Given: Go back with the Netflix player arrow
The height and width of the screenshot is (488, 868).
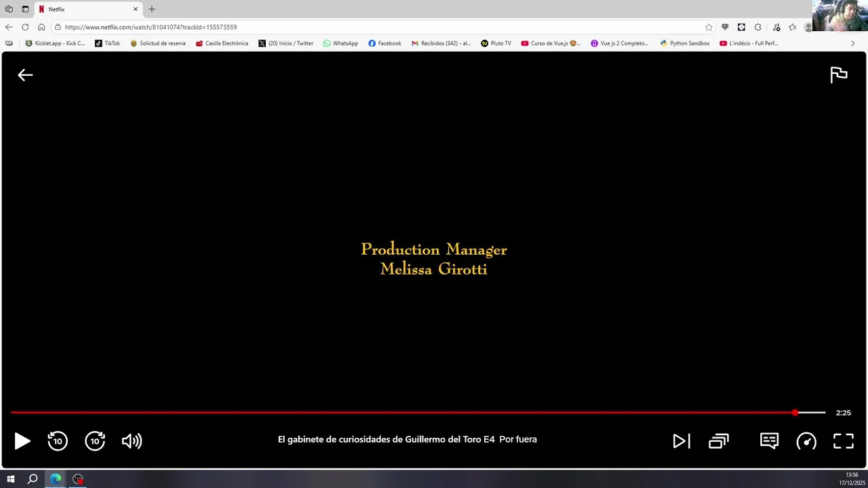Looking at the screenshot, I should click(25, 75).
